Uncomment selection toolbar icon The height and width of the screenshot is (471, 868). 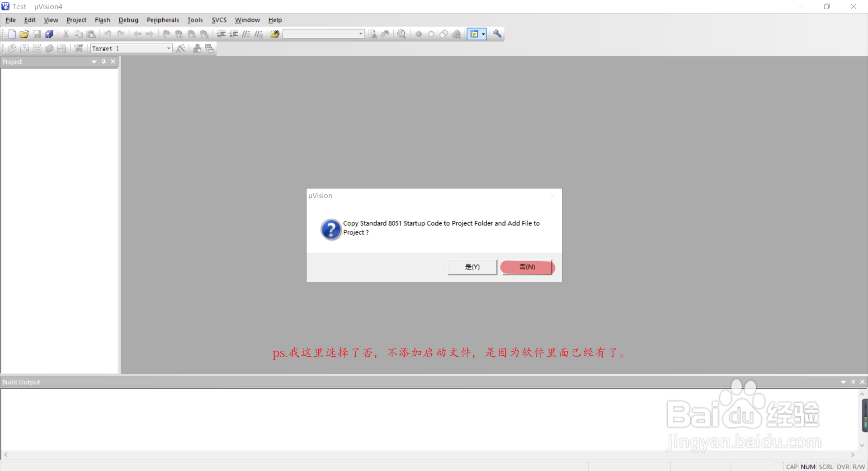point(259,34)
